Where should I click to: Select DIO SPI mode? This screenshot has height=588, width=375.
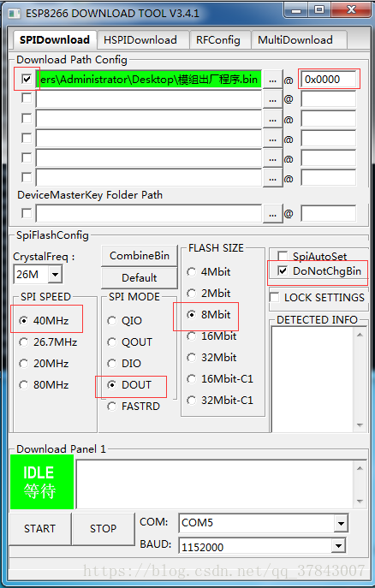click(x=124, y=364)
